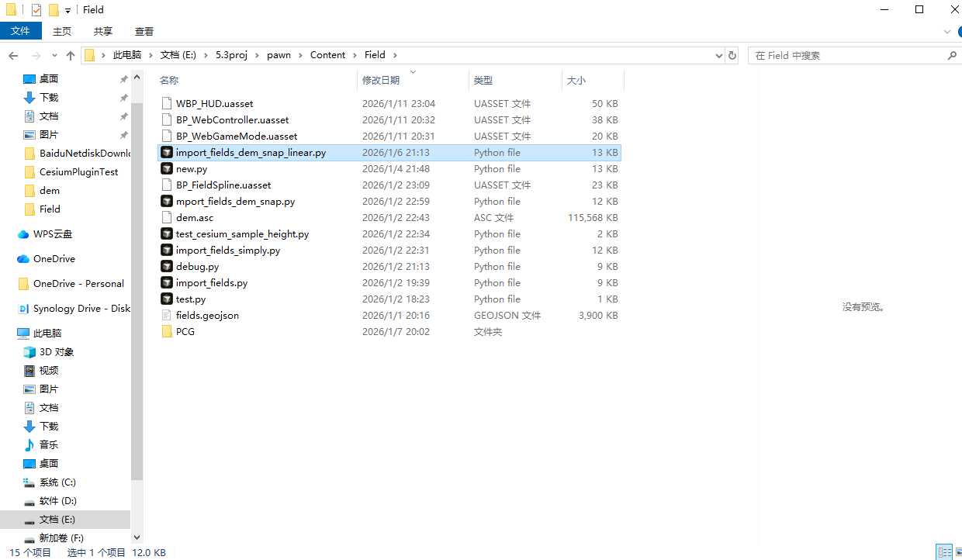Open the Synology Drive sidebar item
The height and width of the screenshot is (560, 962).
tap(74, 308)
